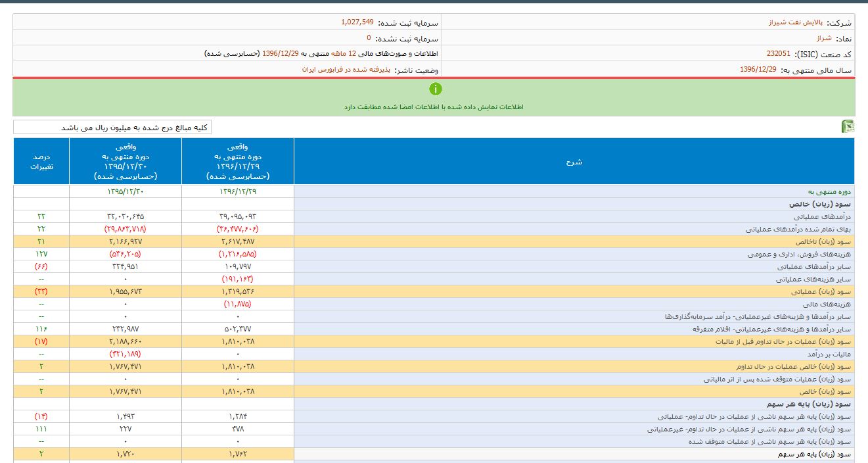Click the row label ending in درآمد سرمایه‌گذاری‌ها
This screenshot has width=868, height=463.
coord(758,316)
